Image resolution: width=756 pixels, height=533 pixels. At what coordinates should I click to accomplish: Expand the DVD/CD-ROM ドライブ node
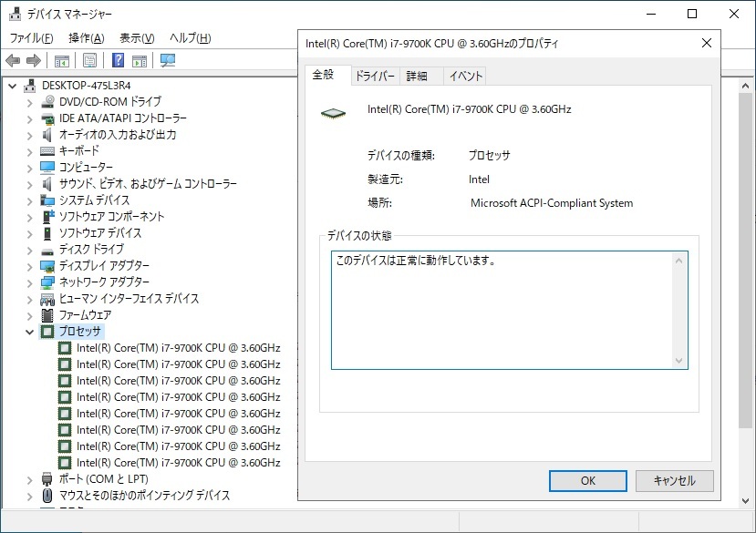[x=30, y=103]
